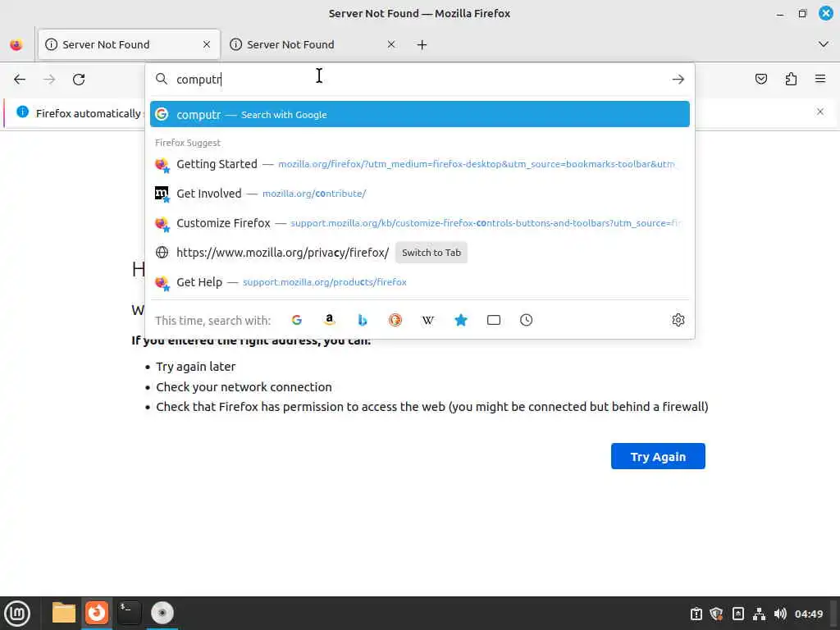Expand the List all tabs chevron
The width and height of the screenshot is (840, 630).
824,44
